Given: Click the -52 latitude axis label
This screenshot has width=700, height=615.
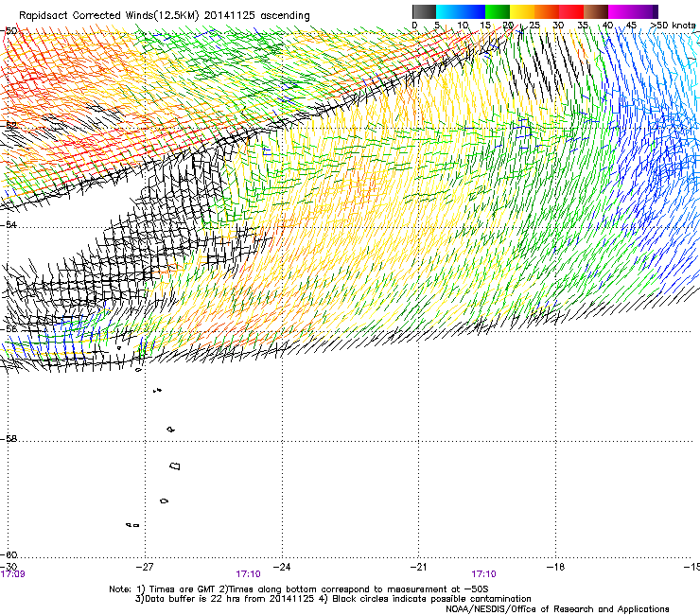Looking at the screenshot, I should click(x=9, y=125).
